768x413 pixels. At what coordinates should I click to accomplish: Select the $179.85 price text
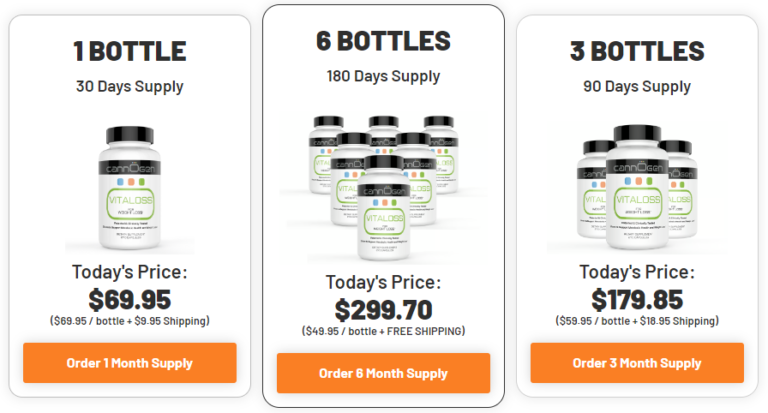tap(637, 299)
